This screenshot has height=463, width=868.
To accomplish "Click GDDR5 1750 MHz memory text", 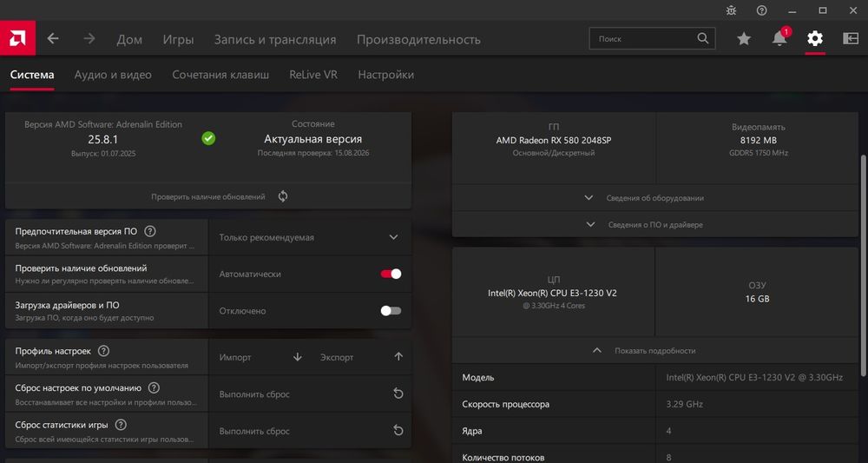I will [758, 153].
